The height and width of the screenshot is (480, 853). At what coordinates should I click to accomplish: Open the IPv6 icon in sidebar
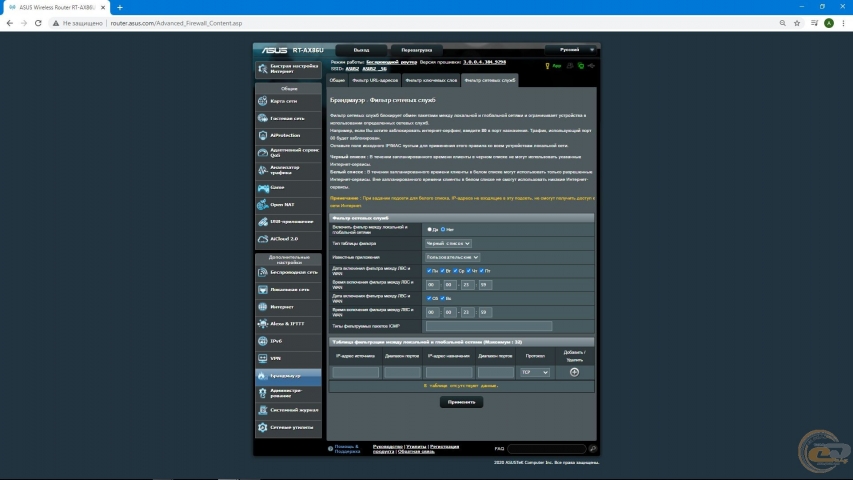(x=263, y=341)
